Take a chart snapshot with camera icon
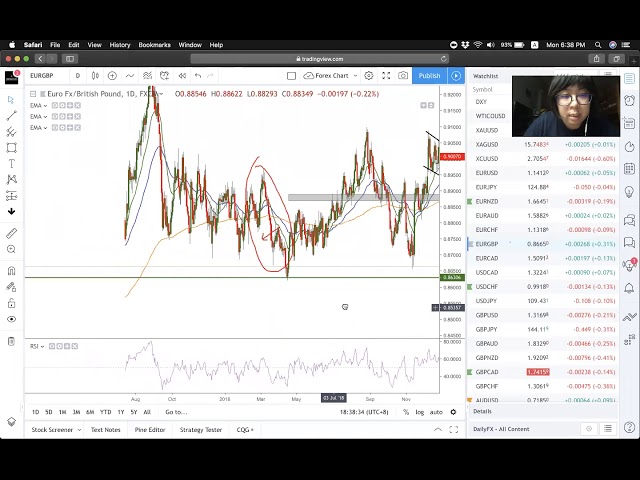 [x=403, y=76]
